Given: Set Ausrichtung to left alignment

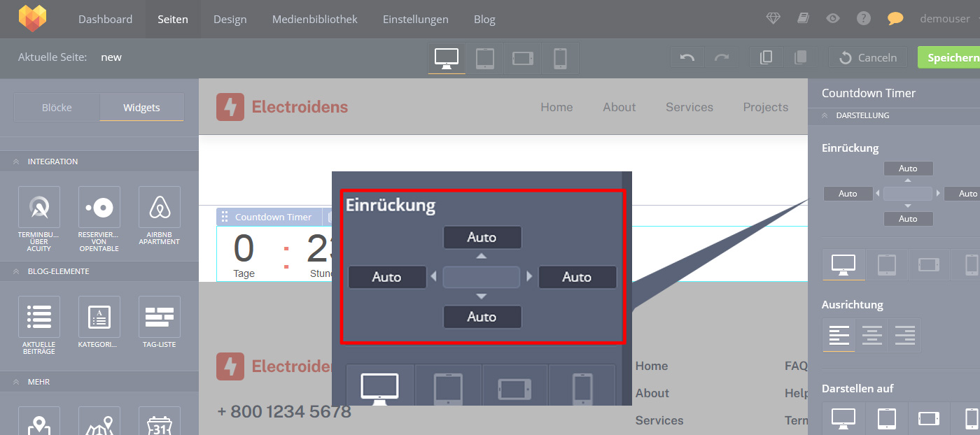Looking at the screenshot, I should tap(839, 336).
